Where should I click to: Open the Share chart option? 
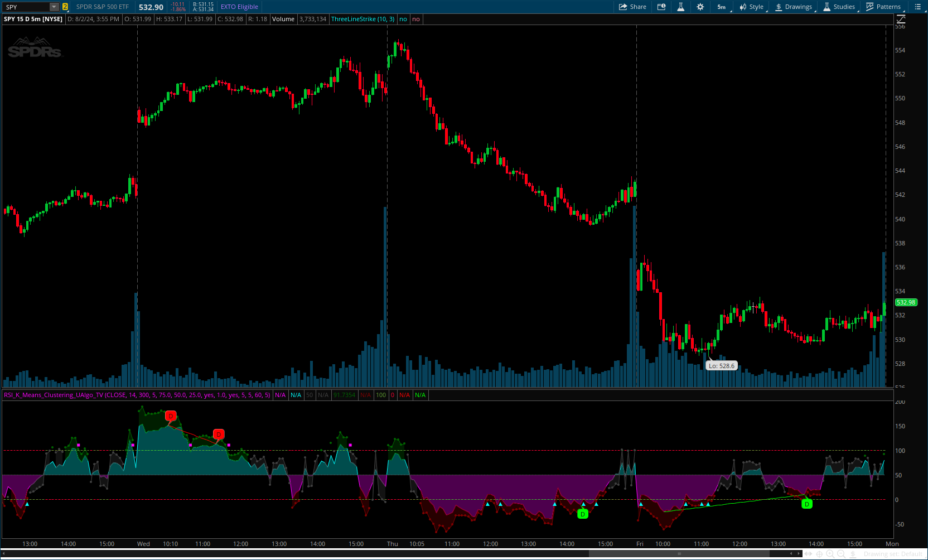click(x=632, y=7)
